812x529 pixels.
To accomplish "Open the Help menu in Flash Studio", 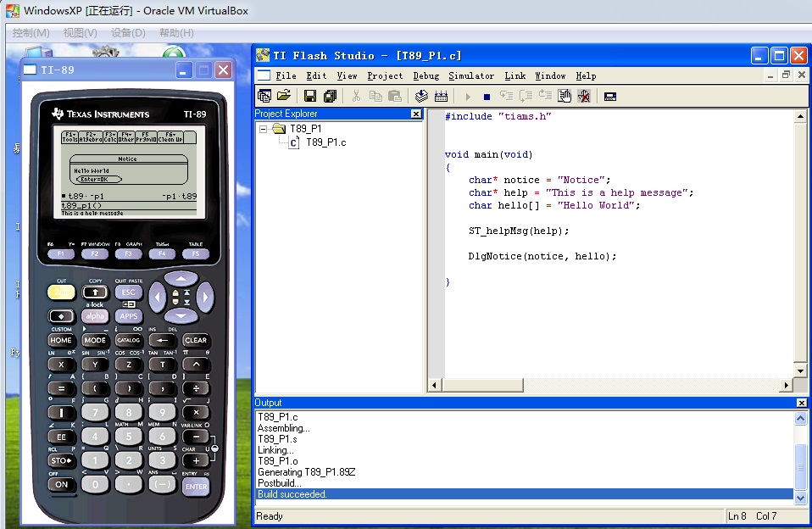I will coord(587,75).
